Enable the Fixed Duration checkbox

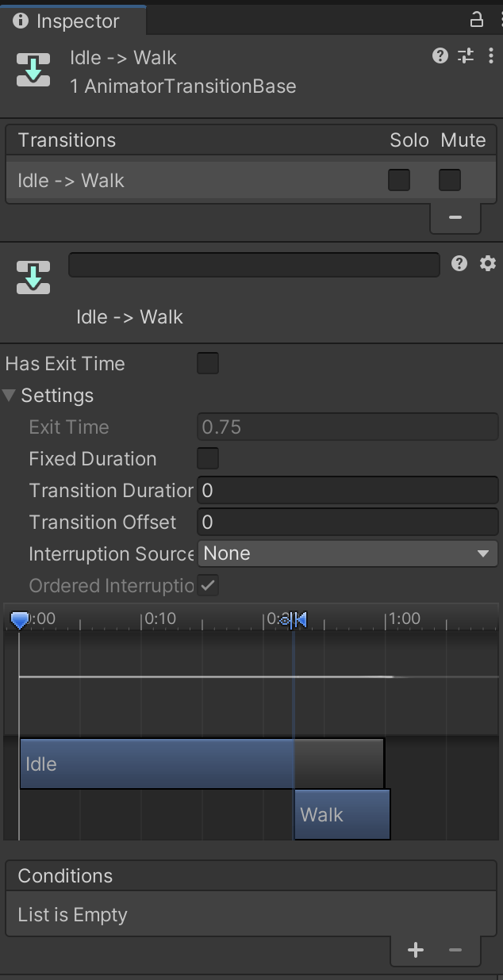click(208, 459)
